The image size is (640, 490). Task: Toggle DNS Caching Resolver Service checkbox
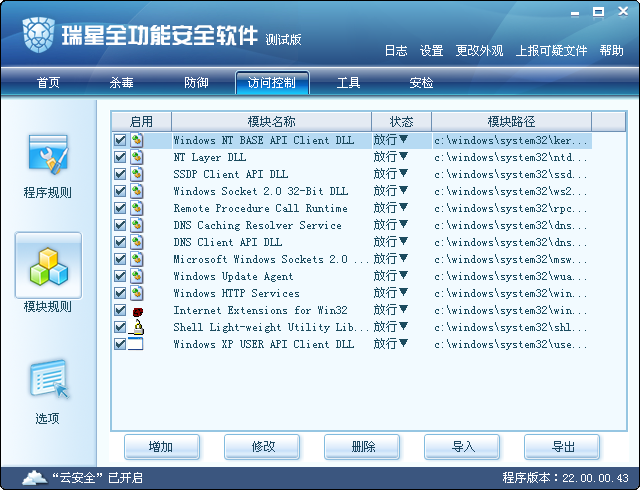pos(120,225)
